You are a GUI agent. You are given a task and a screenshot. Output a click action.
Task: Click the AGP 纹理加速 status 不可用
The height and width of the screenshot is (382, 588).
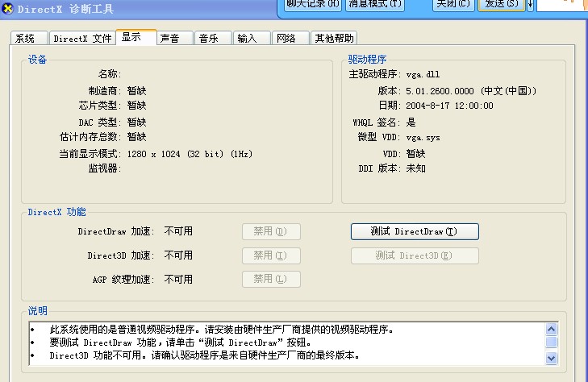click(178, 280)
